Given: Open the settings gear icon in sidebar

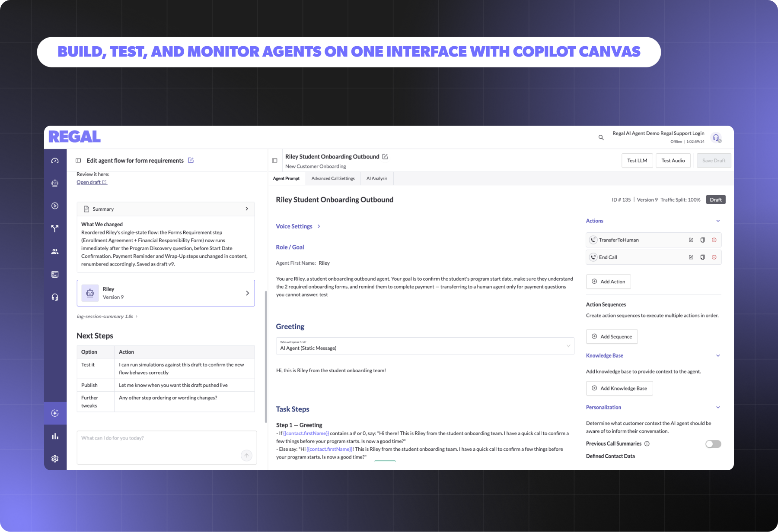Looking at the screenshot, I should coord(55,459).
